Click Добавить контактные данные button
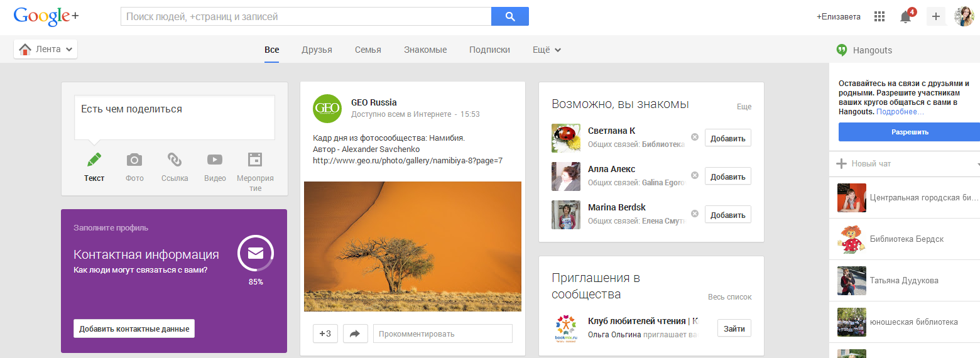The width and height of the screenshot is (980, 358). pos(134,328)
